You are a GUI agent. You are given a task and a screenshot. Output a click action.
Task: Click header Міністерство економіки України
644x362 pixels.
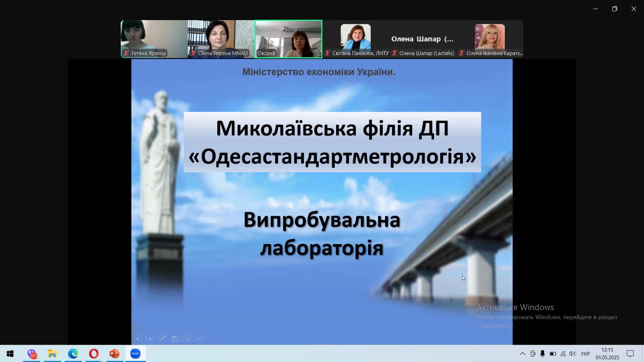319,72
